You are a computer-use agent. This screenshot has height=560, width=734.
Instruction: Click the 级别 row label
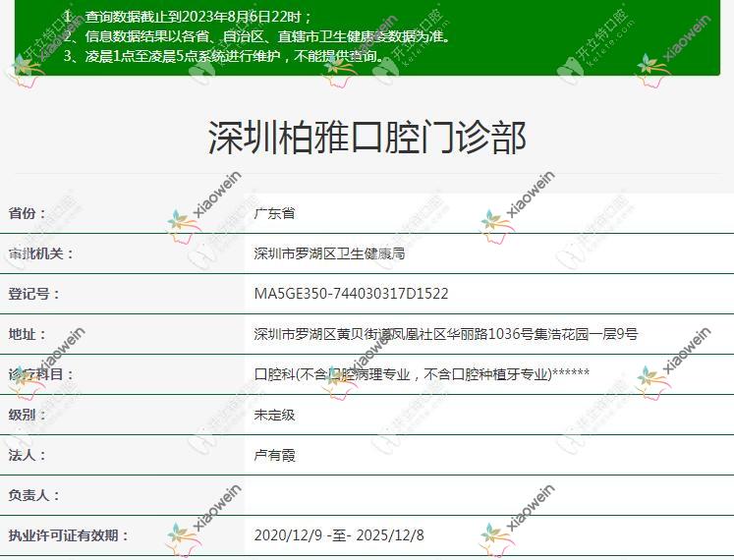[28, 415]
